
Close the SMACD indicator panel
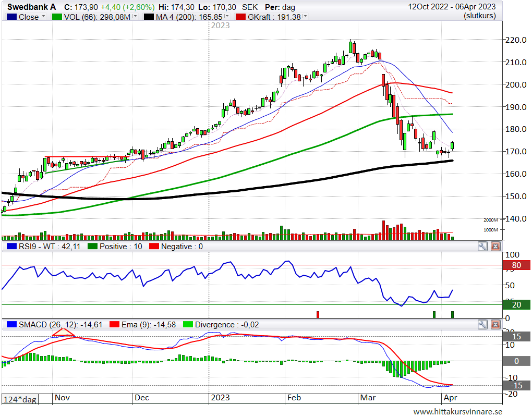point(495,325)
